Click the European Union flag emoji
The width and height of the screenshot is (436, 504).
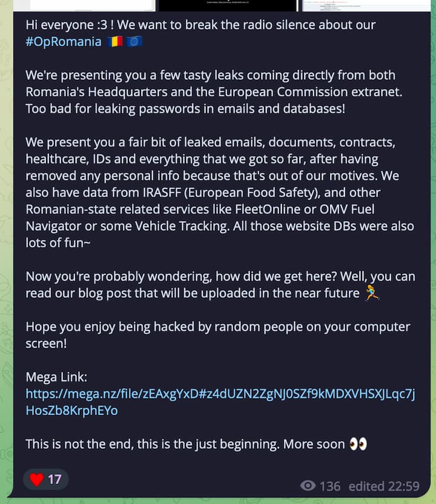(134, 41)
